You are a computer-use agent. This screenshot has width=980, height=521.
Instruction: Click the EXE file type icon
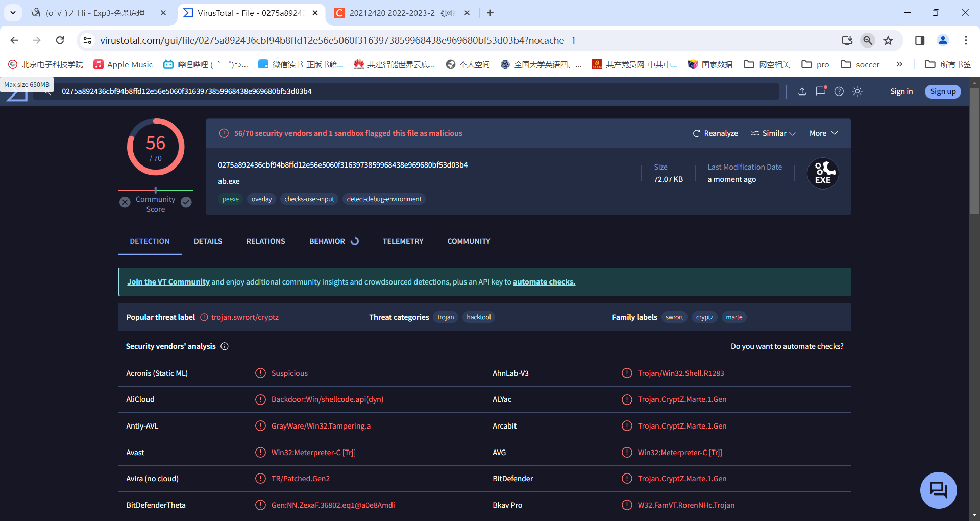tap(823, 173)
